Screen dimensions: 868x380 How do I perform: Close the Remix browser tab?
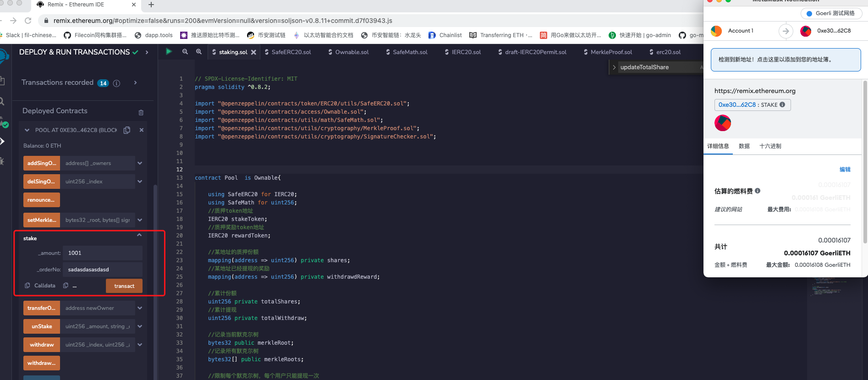[134, 5]
